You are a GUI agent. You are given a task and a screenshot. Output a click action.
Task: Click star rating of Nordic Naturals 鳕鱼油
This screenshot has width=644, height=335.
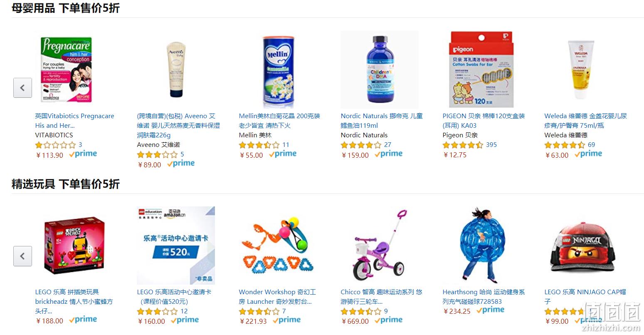tap(361, 145)
